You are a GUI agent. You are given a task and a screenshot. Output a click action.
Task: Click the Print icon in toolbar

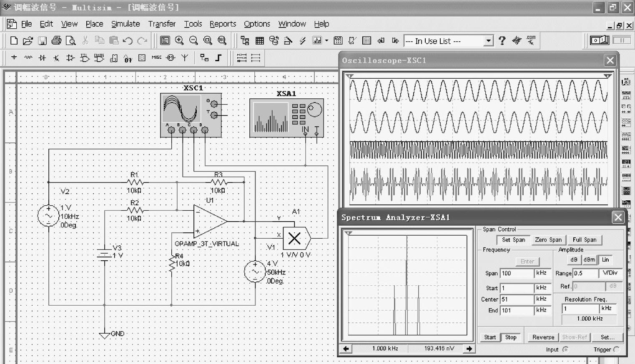(56, 40)
